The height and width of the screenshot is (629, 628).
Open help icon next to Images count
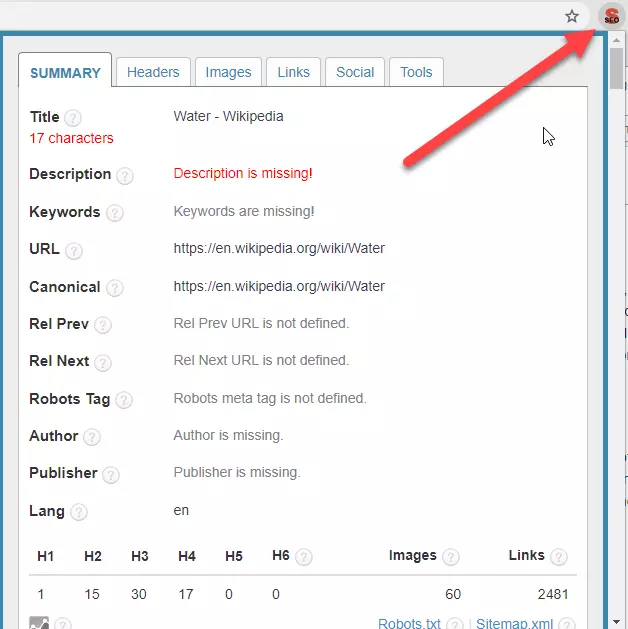(x=450, y=557)
